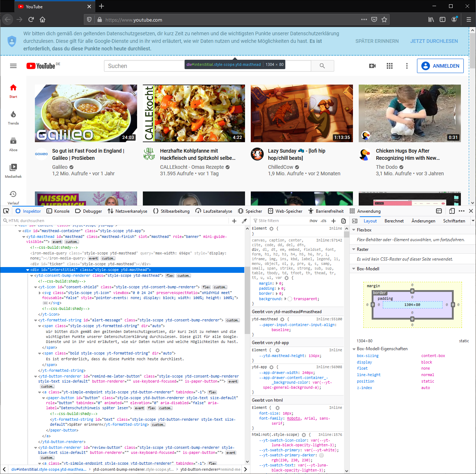Toggle flex badge on yt-icon consent-shield node
Image resolution: width=476 pixels, height=474 pixels.
point(206,287)
